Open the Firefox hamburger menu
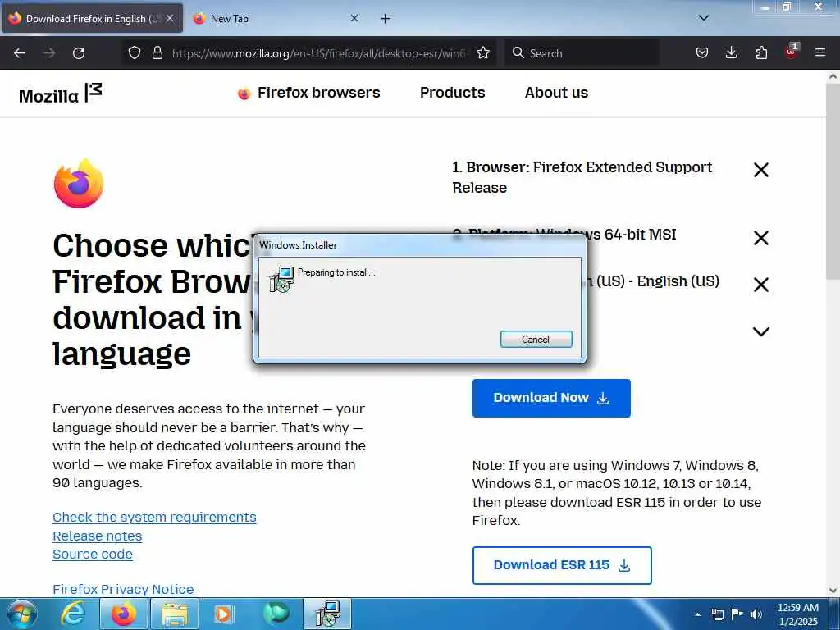 pos(820,52)
